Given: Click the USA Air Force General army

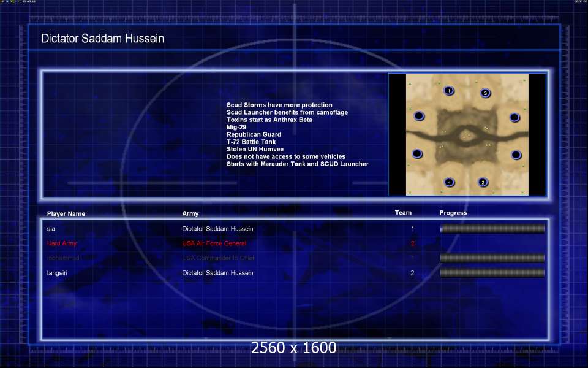Looking at the screenshot, I should pyautogui.click(x=214, y=243).
